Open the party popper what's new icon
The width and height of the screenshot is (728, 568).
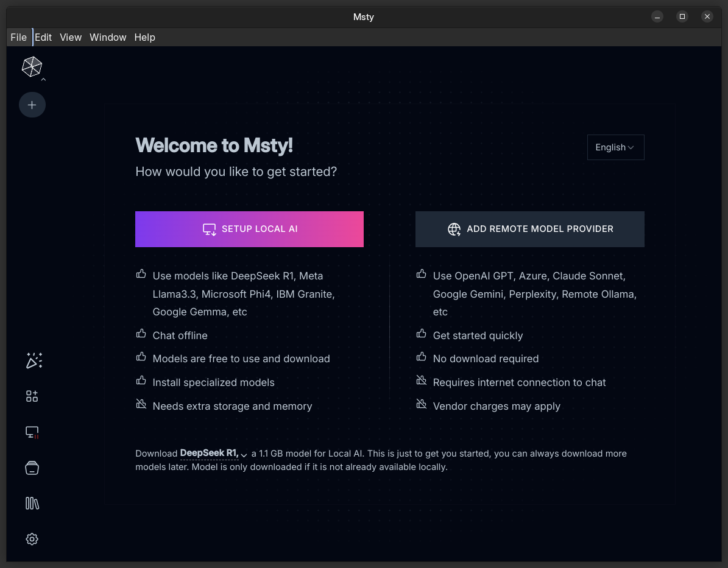point(34,360)
